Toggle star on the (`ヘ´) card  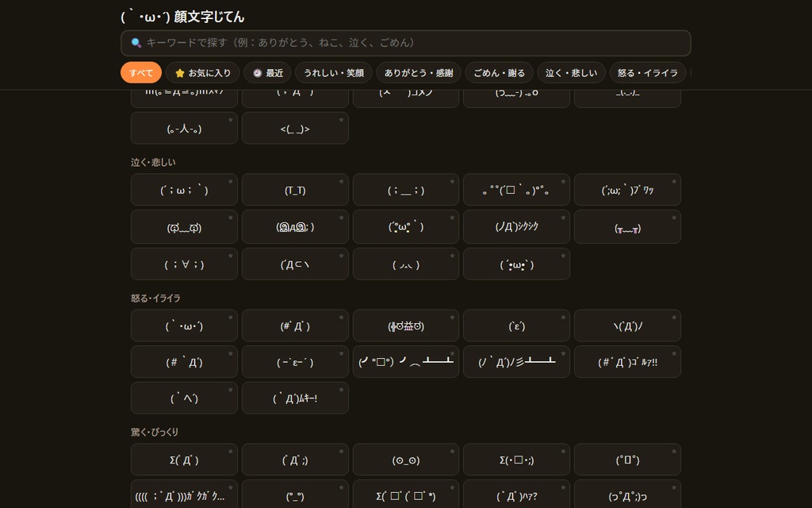[x=231, y=390]
